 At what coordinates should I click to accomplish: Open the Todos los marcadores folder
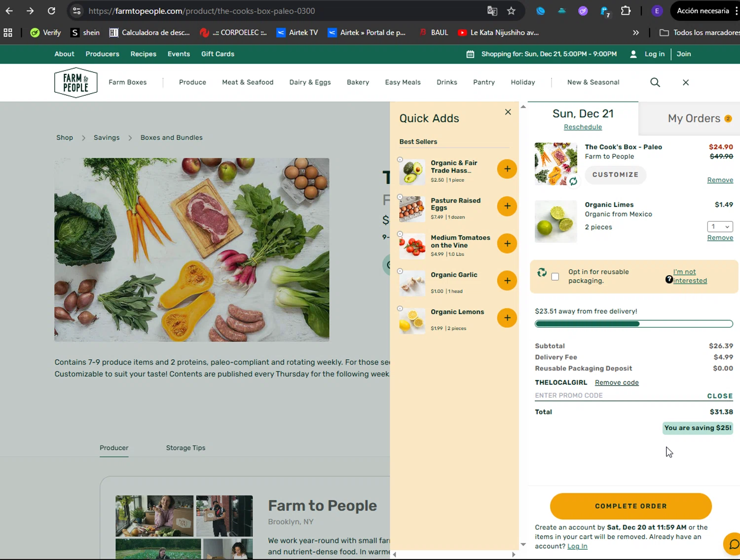(x=699, y=33)
